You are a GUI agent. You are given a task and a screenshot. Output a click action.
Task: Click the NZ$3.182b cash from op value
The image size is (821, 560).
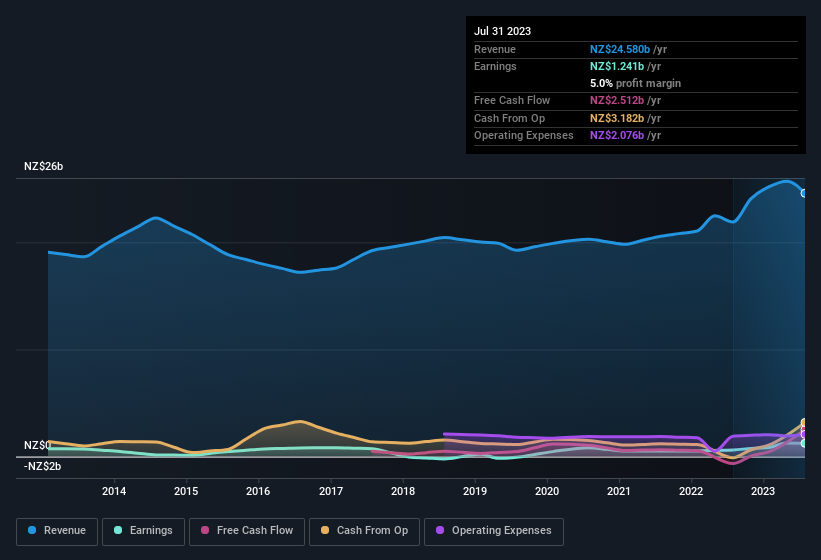click(617, 118)
